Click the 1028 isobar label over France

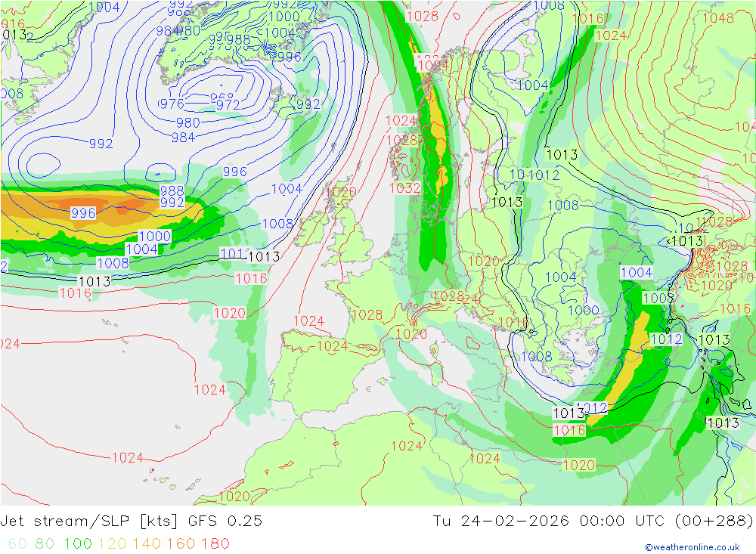click(367, 315)
